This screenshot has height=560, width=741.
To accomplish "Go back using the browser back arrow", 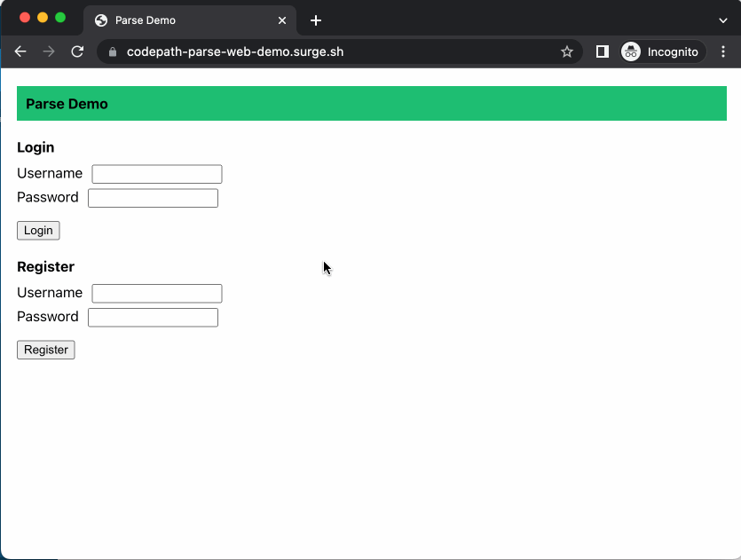I will coord(20,51).
